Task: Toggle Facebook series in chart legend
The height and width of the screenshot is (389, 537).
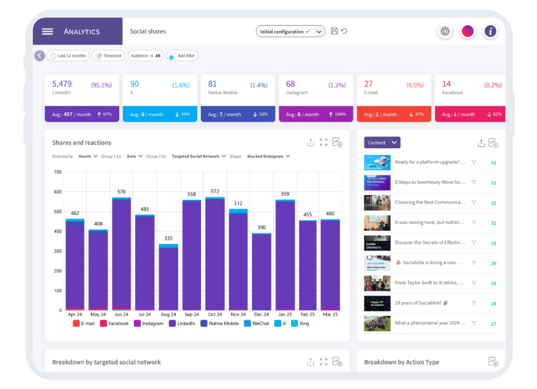Action: pyautogui.click(x=114, y=323)
